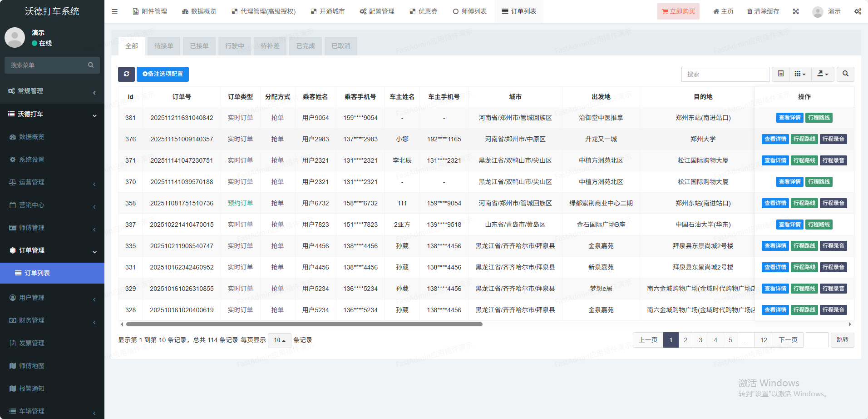Click the table search input field
The height and width of the screenshot is (419, 868).
(x=725, y=74)
